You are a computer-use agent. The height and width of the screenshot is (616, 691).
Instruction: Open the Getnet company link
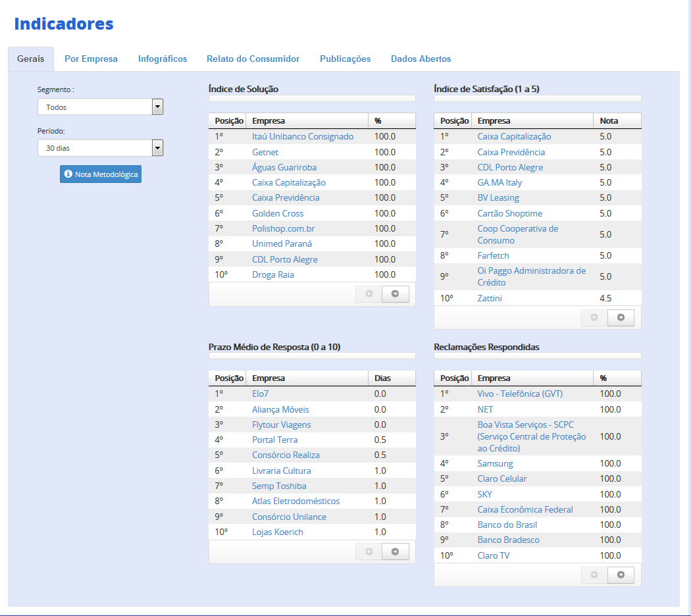[265, 153]
